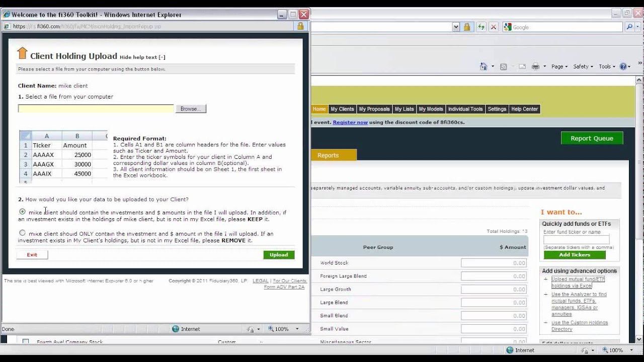Image resolution: width=644 pixels, height=362 pixels.
Task: Open the My Proposals tab
Action: tap(374, 109)
